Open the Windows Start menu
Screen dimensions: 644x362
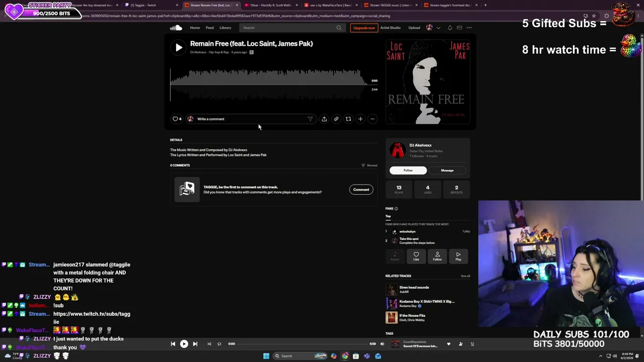(266, 356)
